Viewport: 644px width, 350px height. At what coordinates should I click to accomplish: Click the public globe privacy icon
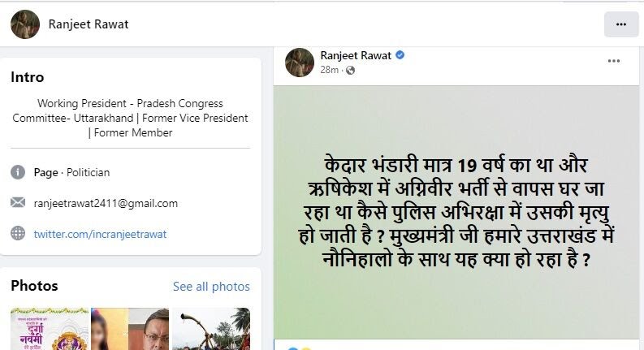[350, 71]
